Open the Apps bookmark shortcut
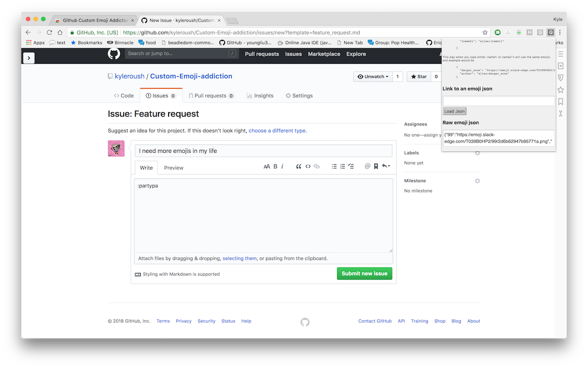This screenshot has width=588, height=368. coord(35,43)
